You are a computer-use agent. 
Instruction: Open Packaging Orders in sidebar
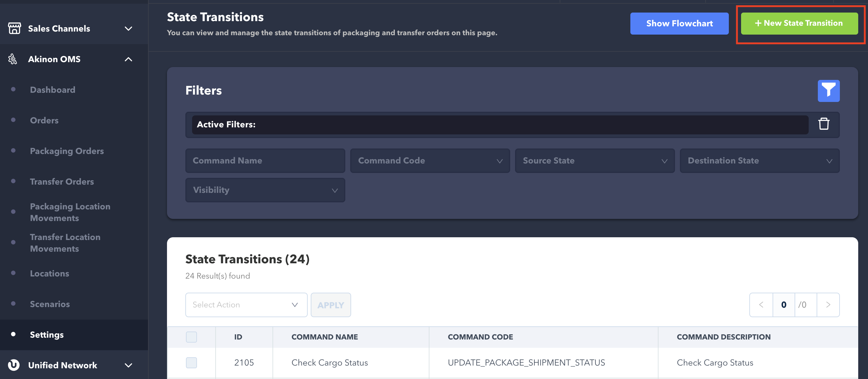coord(67,151)
